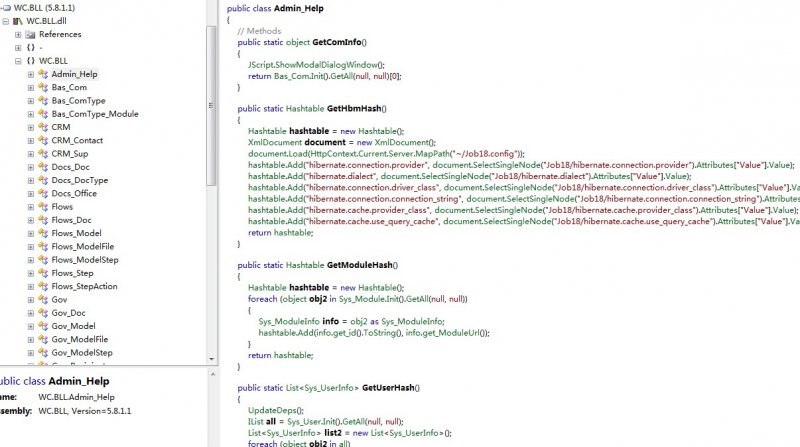Click the CRM class icon

[43, 127]
